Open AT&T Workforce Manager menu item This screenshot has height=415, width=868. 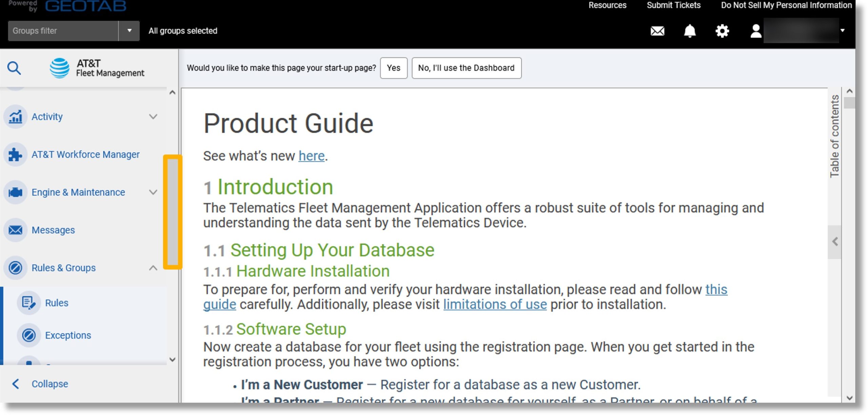coord(85,154)
